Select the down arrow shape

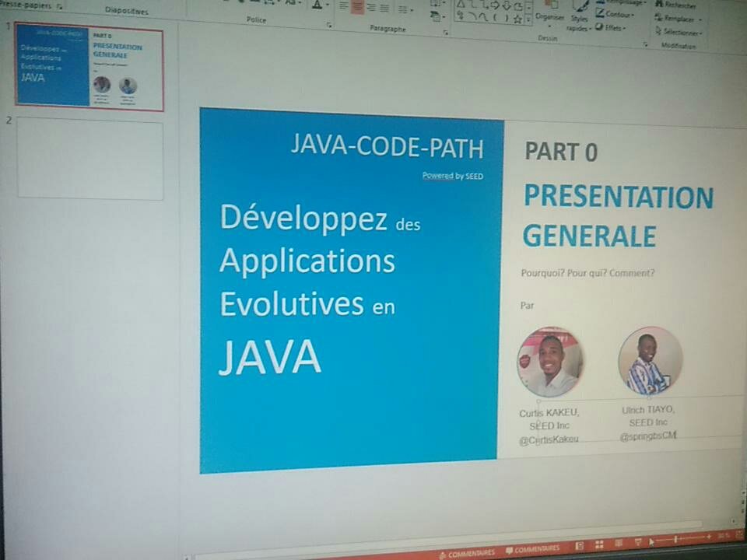click(x=507, y=6)
